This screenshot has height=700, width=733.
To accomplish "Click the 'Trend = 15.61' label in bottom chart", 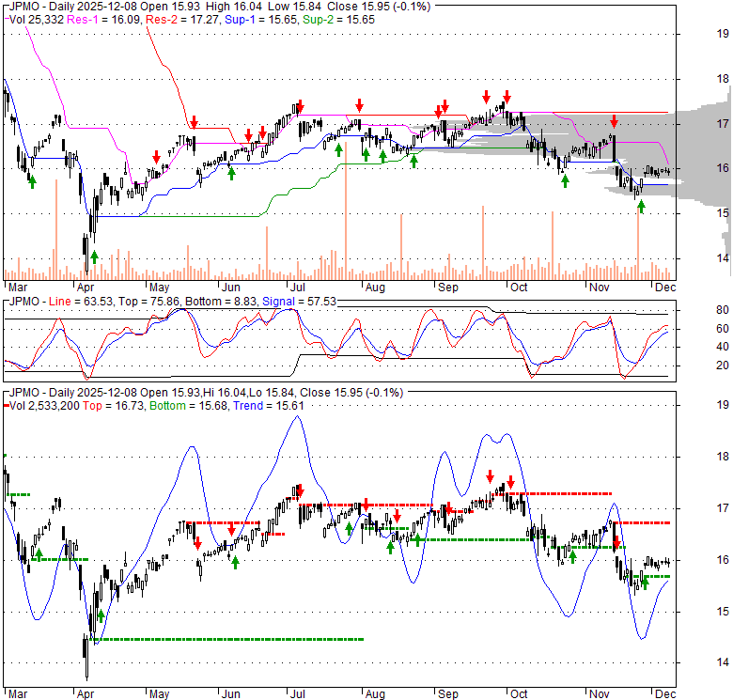I will [x=269, y=406].
